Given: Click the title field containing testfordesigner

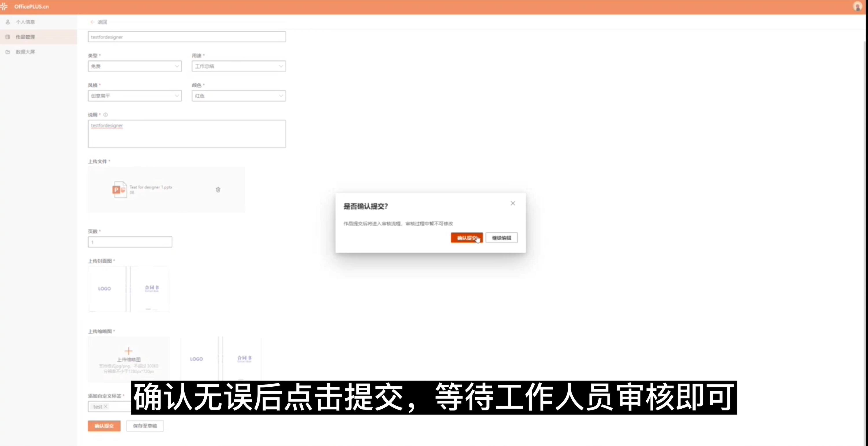Looking at the screenshot, I should (187, 37).
